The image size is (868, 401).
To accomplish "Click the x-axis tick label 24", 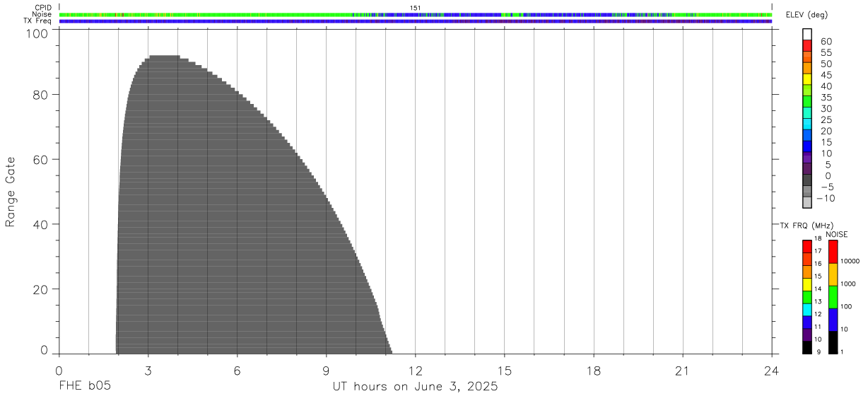I will [x=772, y=371].
